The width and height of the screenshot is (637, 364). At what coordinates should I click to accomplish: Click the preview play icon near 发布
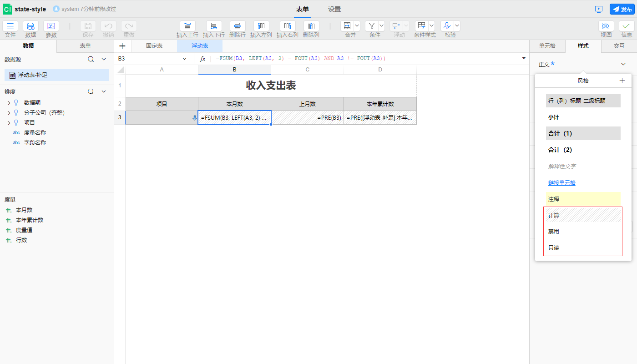[598, 9]
